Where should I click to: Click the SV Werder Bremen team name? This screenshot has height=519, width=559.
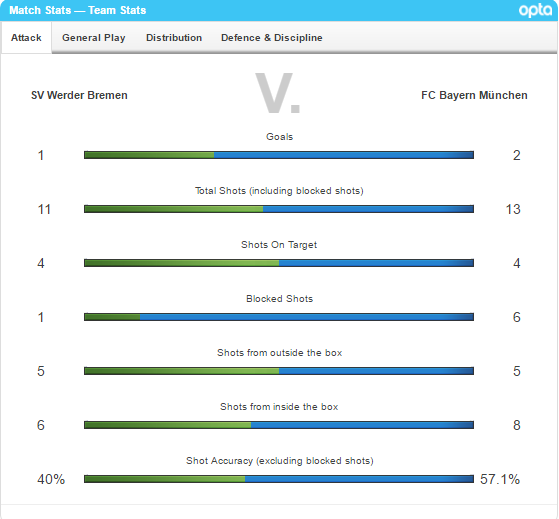pyautogui.click(x=79, y=96)
